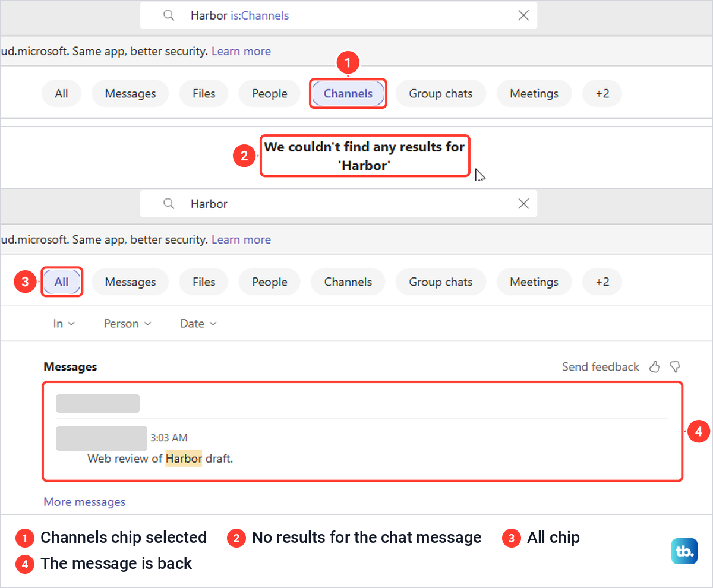
Task: Select the People chip in the upper filter row
Action: click(270, 94)
